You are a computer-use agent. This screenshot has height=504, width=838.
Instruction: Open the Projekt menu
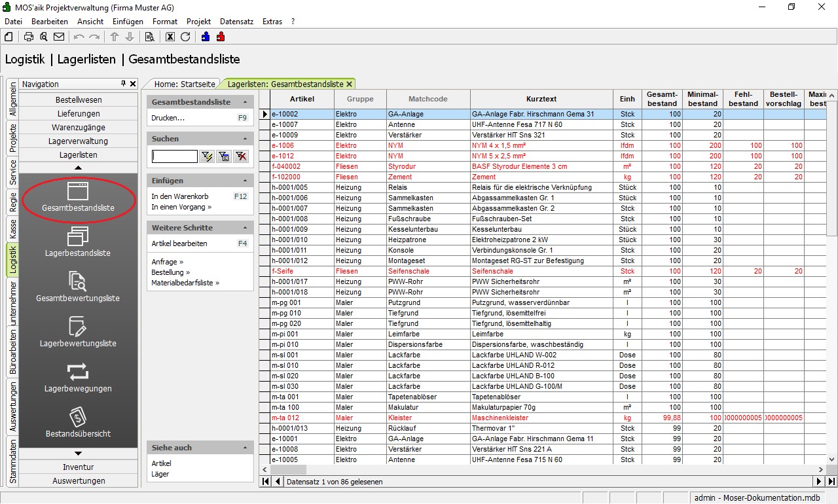pos(198,22)
